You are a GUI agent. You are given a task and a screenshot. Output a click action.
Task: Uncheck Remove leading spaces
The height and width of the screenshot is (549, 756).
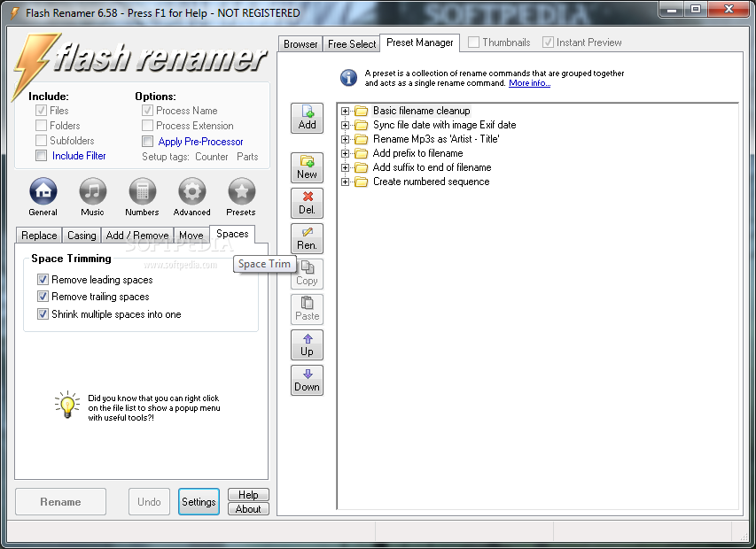[43, 279]
